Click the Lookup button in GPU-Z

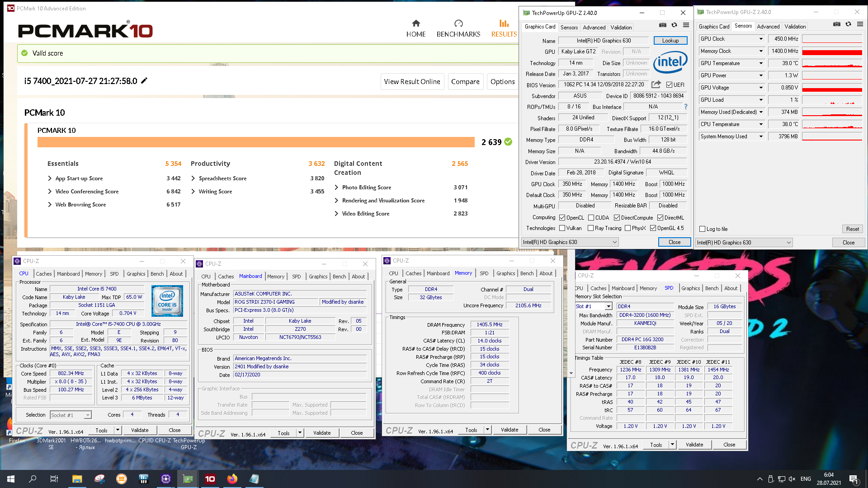coord(670,41)
